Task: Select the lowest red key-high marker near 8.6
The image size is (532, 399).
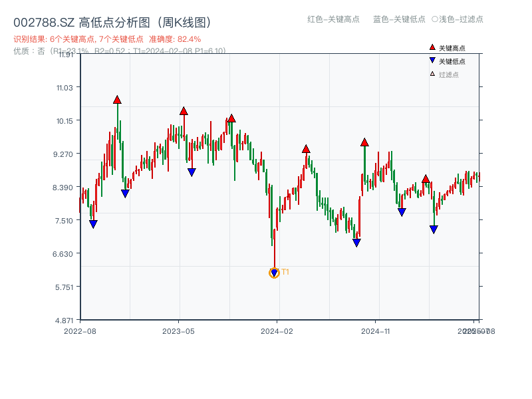Action: (x=426, y=179)
